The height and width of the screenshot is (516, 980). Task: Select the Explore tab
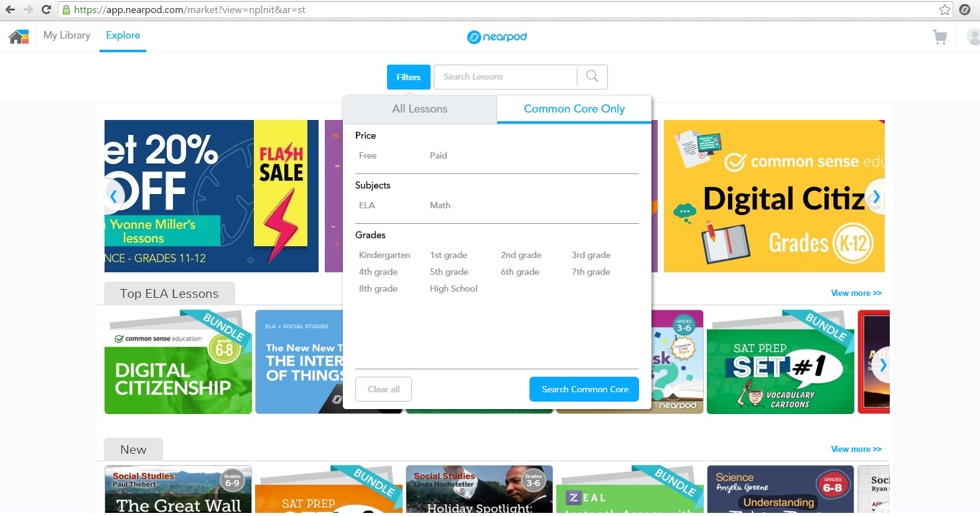(x=123, y=35)
